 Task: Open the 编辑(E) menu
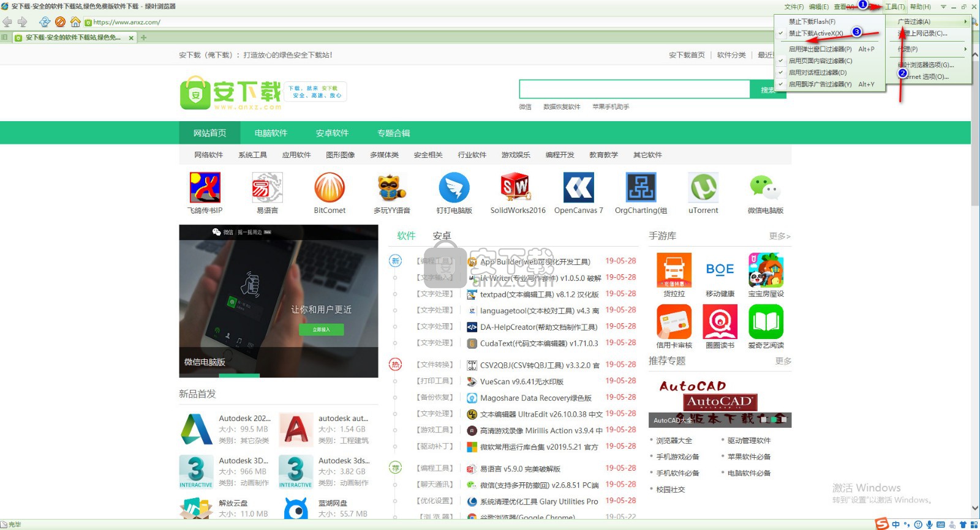point(818,7)
